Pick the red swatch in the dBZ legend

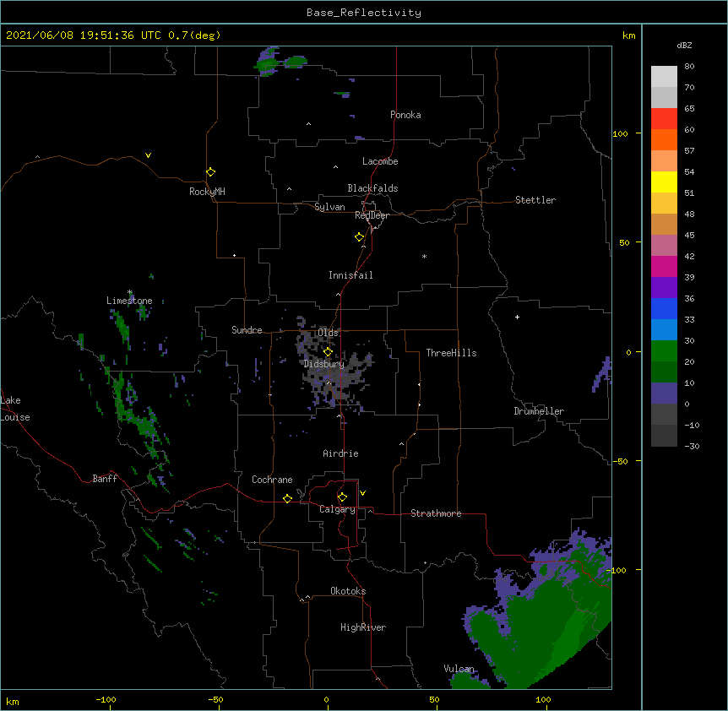(664, 119)
